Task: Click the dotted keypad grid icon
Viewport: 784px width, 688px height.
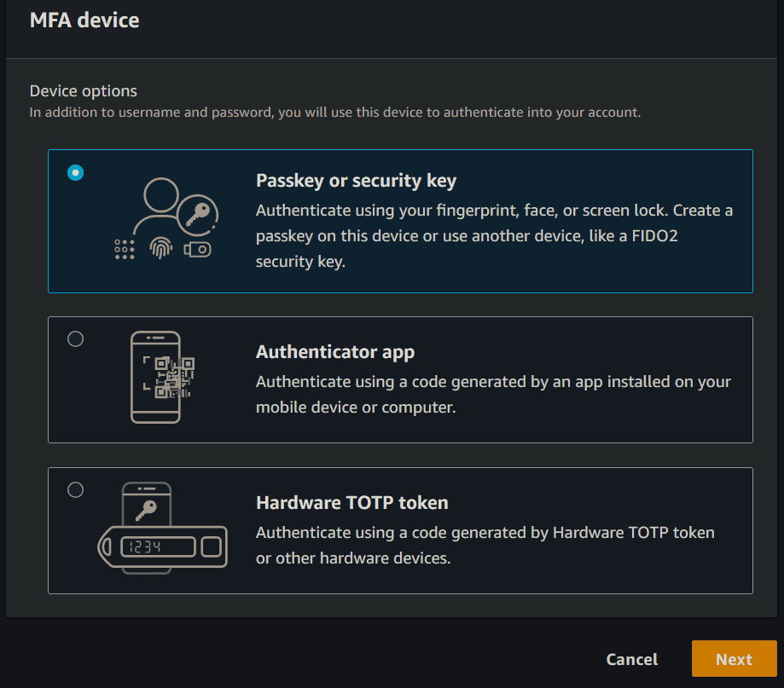Action: tap(125, 249)
